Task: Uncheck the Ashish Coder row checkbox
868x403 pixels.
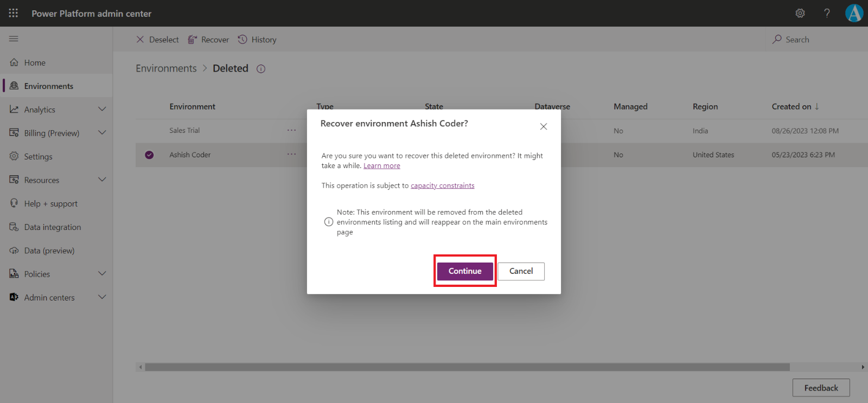Action: [x=149, y=155]
